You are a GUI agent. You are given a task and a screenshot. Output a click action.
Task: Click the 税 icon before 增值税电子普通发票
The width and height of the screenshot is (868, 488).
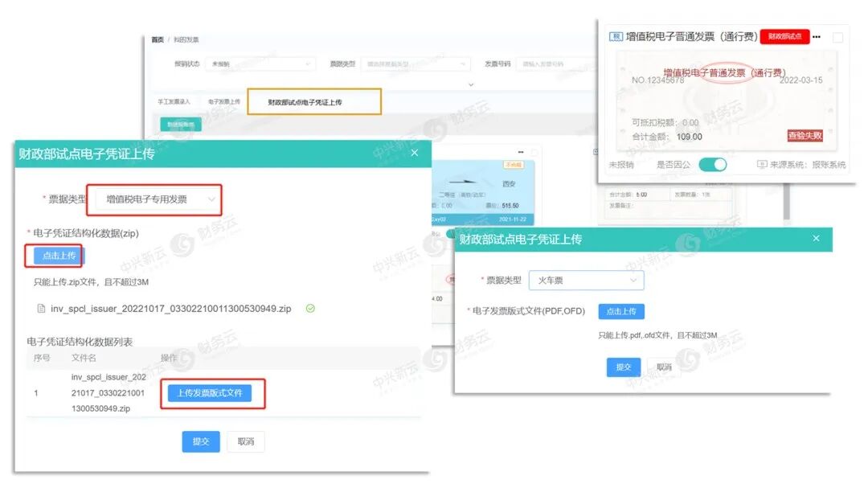(x=616, y=36)
